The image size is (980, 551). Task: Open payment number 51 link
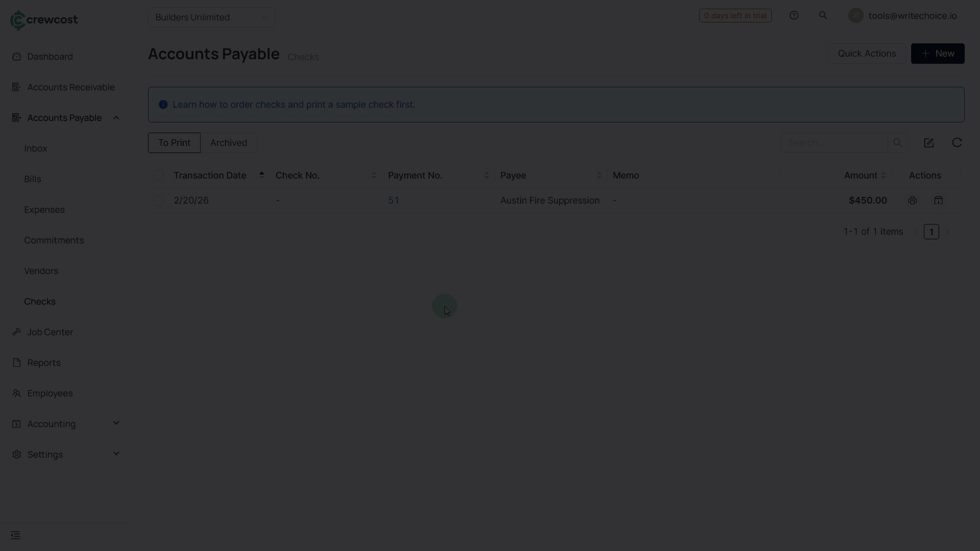tap(393, 201)
